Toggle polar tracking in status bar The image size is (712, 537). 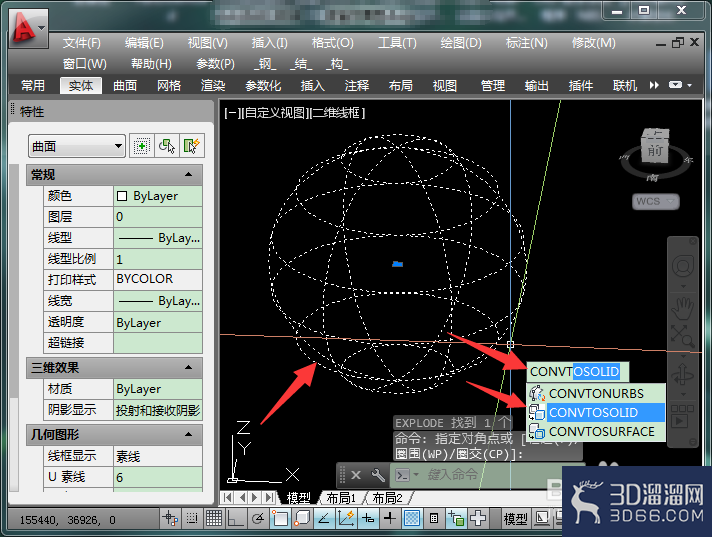click(257, 518)
